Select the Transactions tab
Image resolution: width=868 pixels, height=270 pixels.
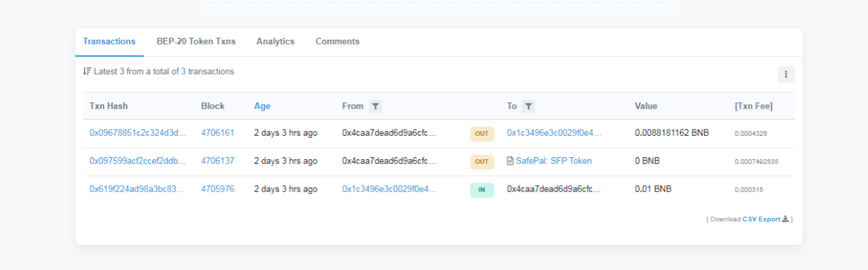[x=109, y=42]
